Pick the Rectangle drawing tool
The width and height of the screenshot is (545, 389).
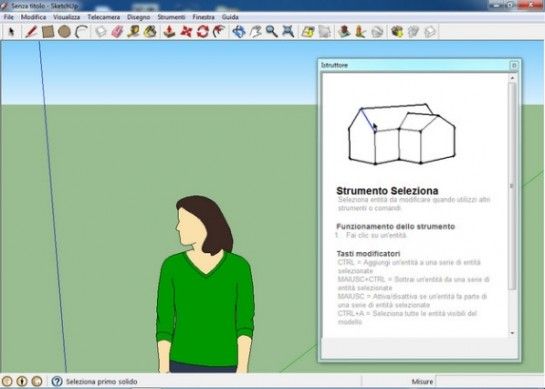(48, 32)
